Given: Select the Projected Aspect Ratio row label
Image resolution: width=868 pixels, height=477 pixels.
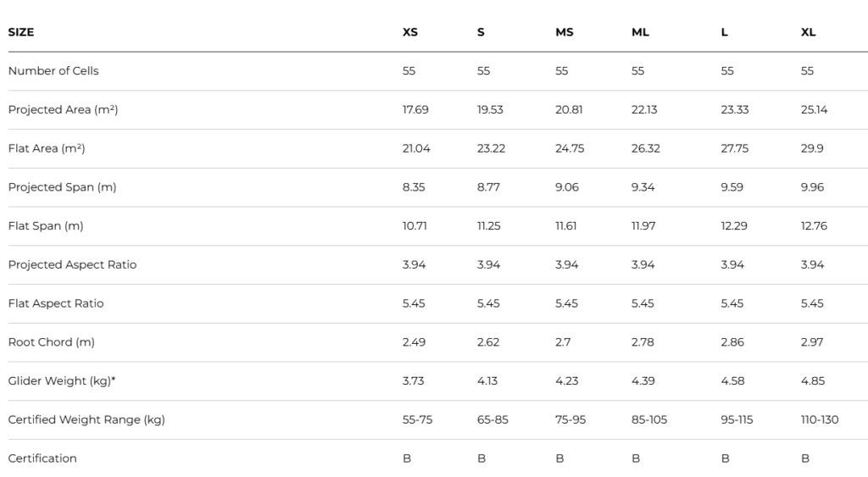Looking at the screenshot, I should 72,265.
